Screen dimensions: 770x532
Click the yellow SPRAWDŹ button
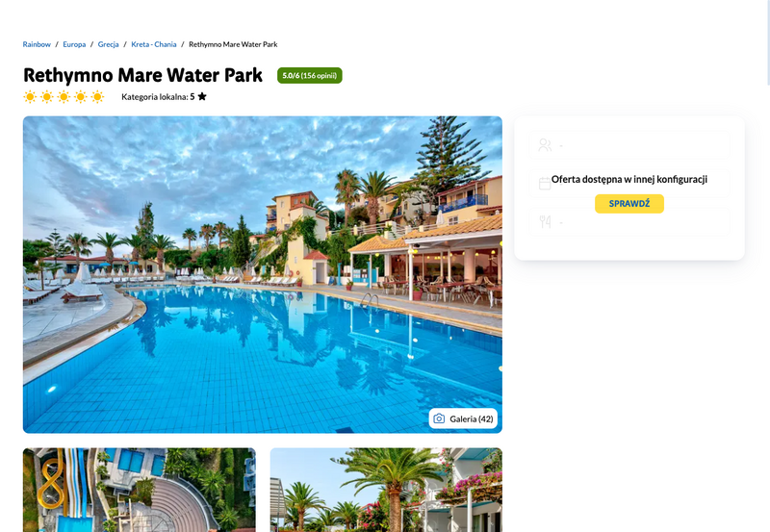(629, 204)
